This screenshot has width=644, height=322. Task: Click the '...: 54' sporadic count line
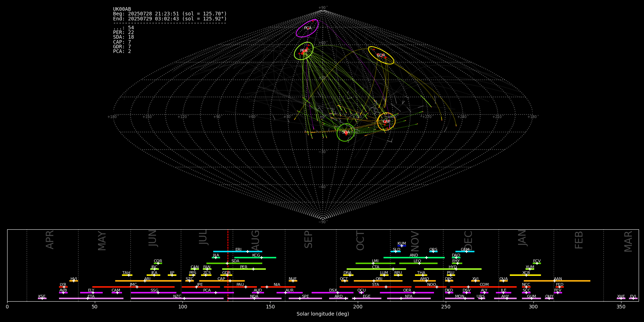tap(123, 28)
